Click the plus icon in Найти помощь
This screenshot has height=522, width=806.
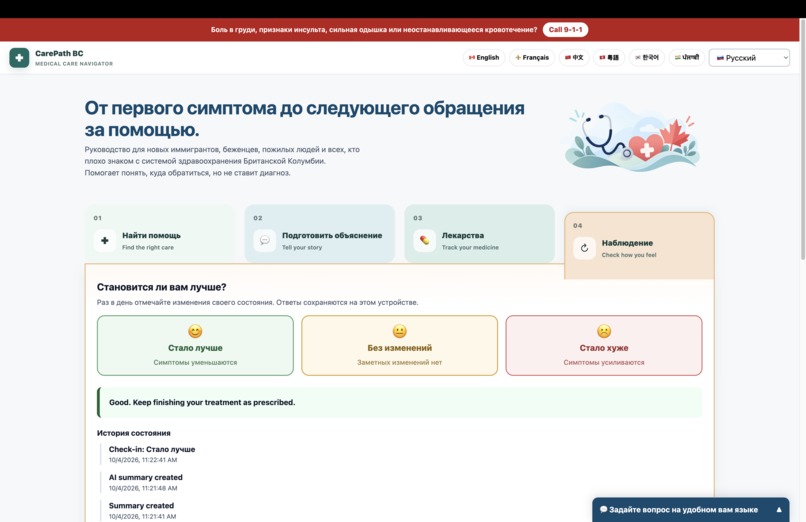pos(105,240)
